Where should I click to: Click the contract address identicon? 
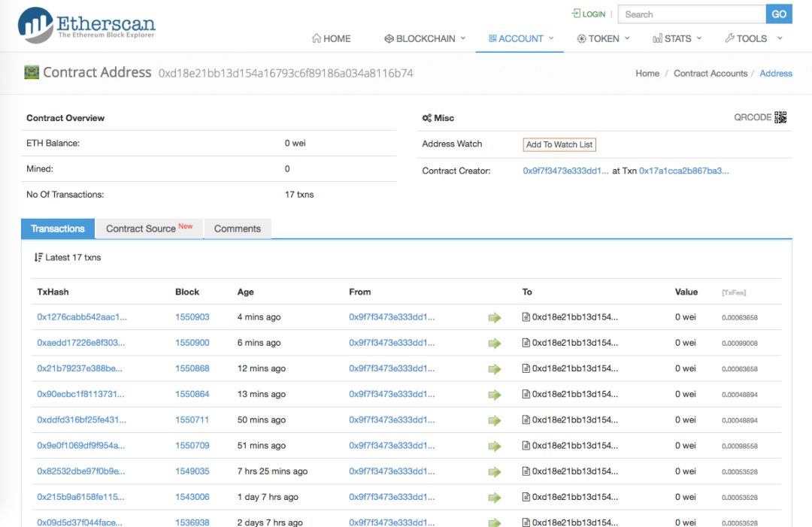[32, 72]
